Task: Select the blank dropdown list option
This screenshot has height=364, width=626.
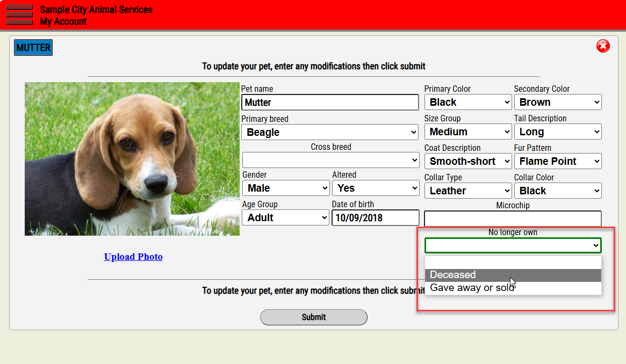Action: (x=513, y=263)
